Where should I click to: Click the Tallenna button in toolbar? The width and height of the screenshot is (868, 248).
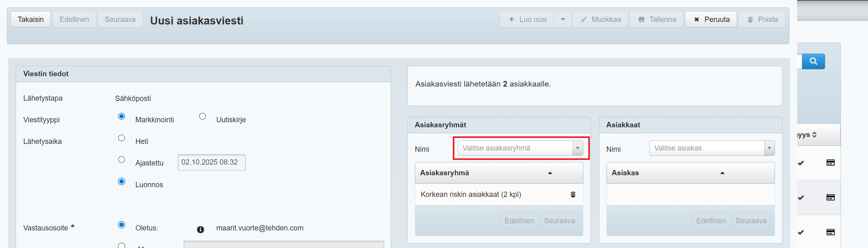pos(656,19)
